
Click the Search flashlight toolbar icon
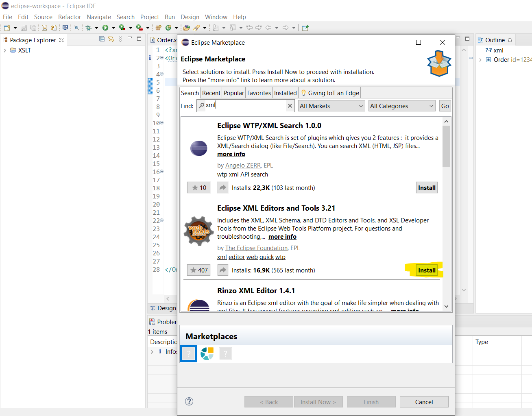coord(196,28)
